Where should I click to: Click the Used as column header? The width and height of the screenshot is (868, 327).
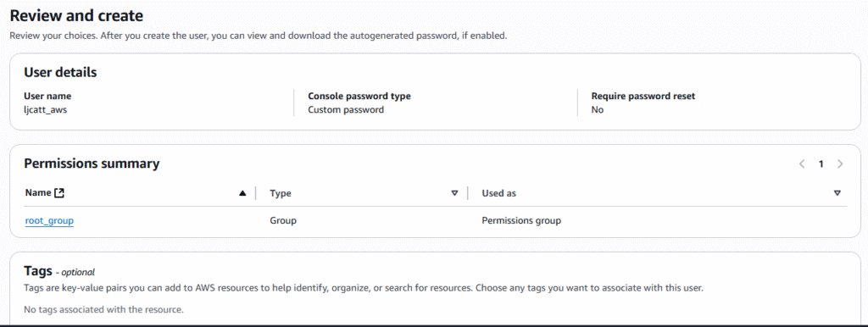pyautogui.click(x=498, y=193)
